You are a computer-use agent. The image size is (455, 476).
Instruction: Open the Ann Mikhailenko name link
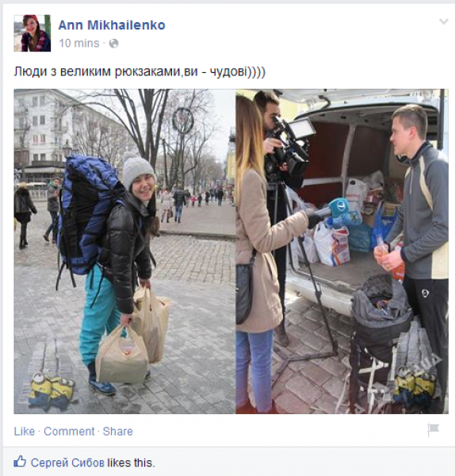[112, 25]
